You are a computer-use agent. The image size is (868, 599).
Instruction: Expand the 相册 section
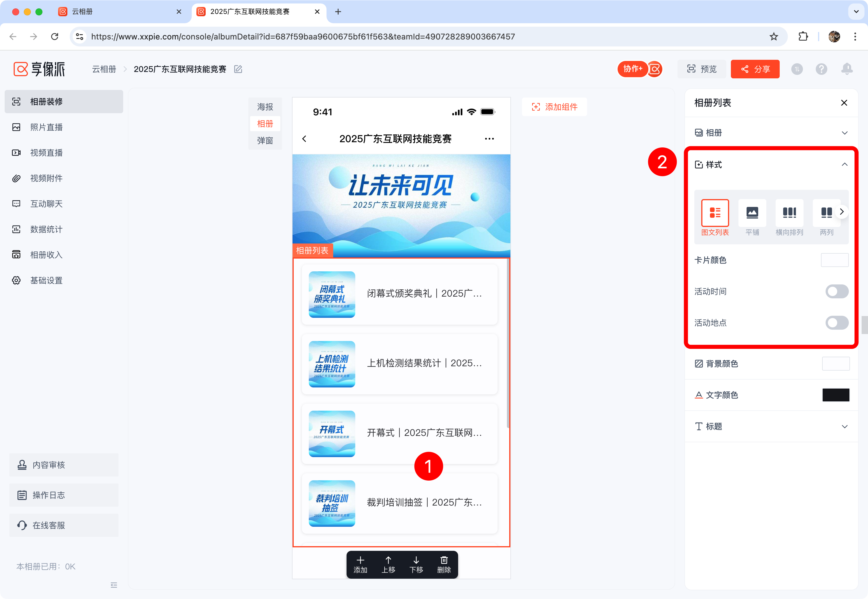(x=844, y=133)
